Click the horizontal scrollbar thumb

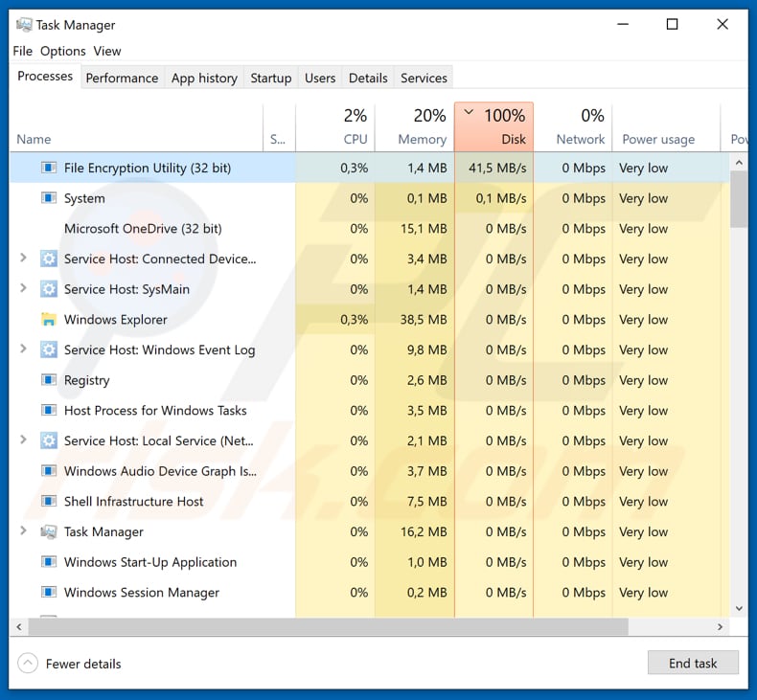tap(329, 627)
